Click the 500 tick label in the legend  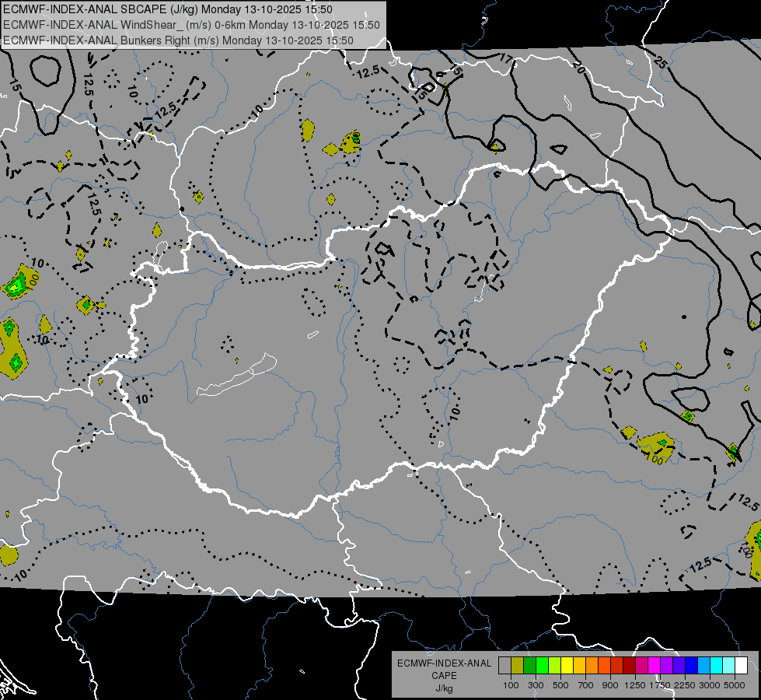(x=560, y=685)
